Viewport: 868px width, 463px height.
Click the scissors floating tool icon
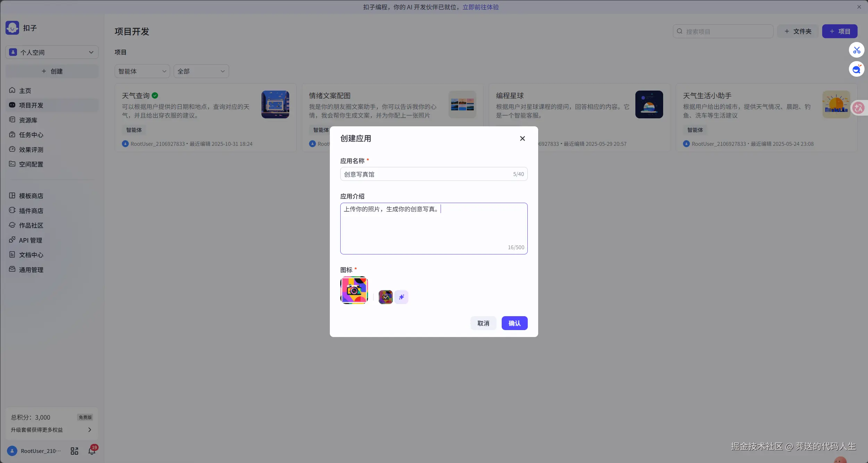pos(857,50)
